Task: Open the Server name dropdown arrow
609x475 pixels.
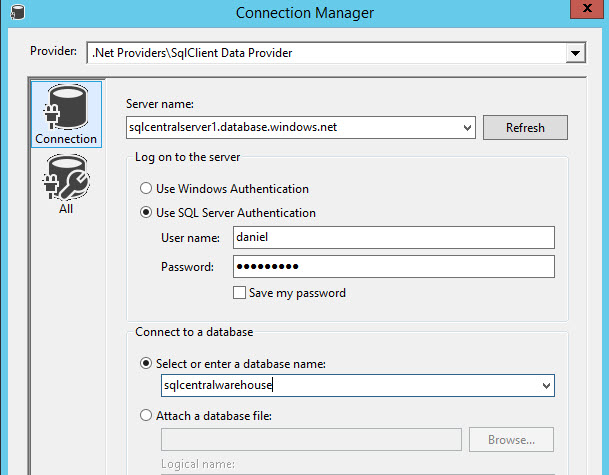Action: click(x=468, y=128)
